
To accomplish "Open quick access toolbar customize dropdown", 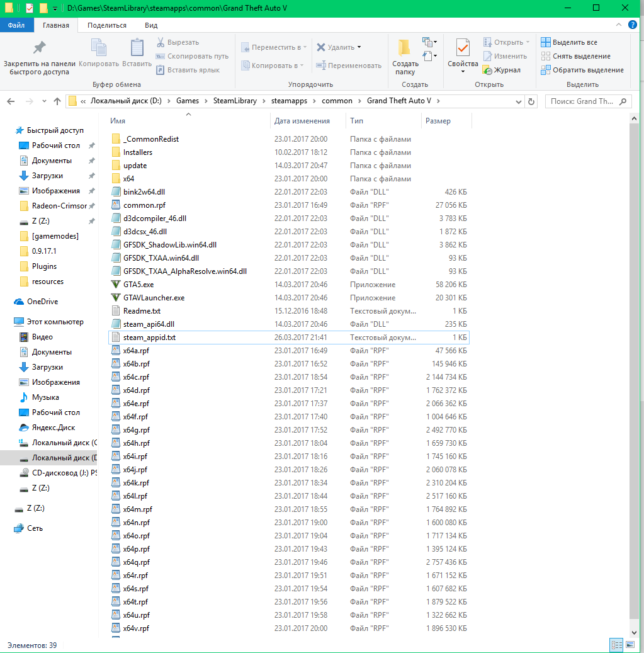I will tap(55, 8).
